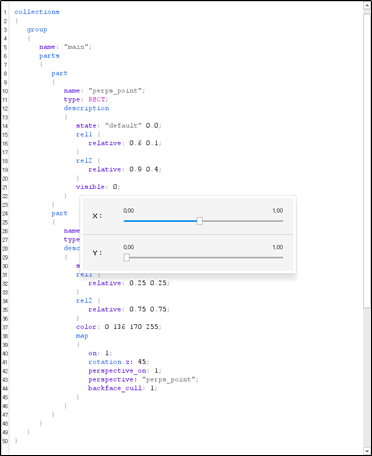Viewport: 372px width, 456px height.
Task: Click "rel2" on line 34
Action: [84, 301]
